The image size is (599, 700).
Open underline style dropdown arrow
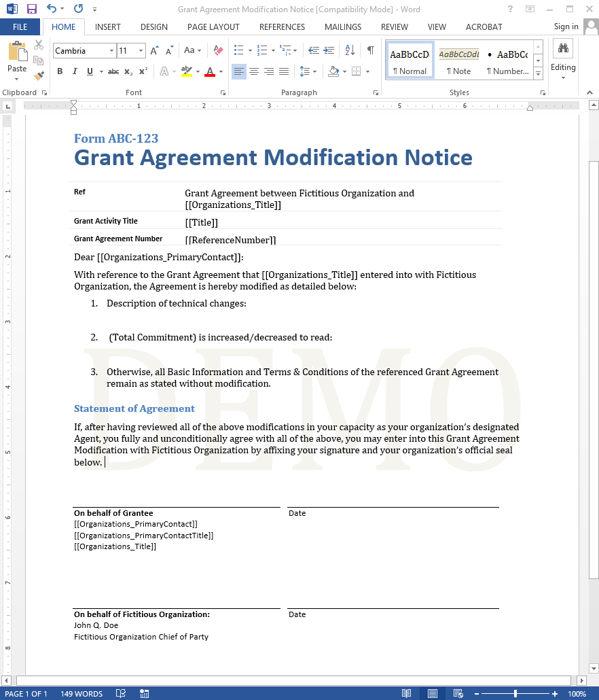tap(101, 71)
